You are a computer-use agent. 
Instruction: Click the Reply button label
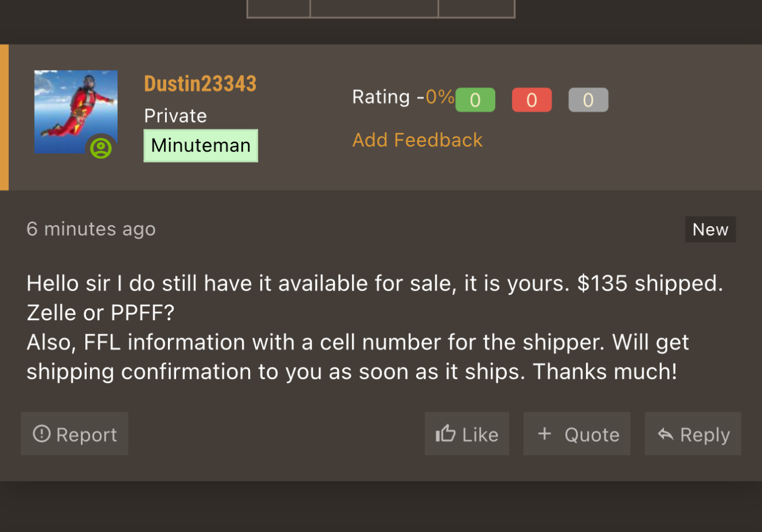705,435
